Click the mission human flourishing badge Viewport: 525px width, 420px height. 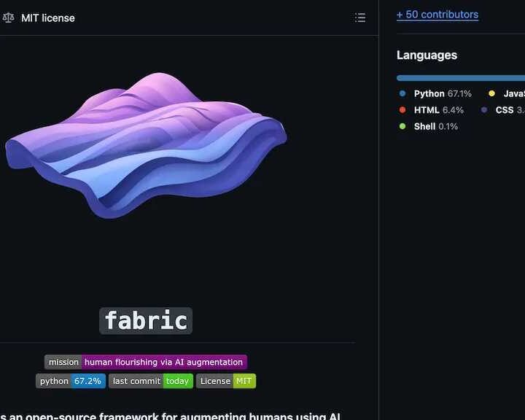point(146,362)
